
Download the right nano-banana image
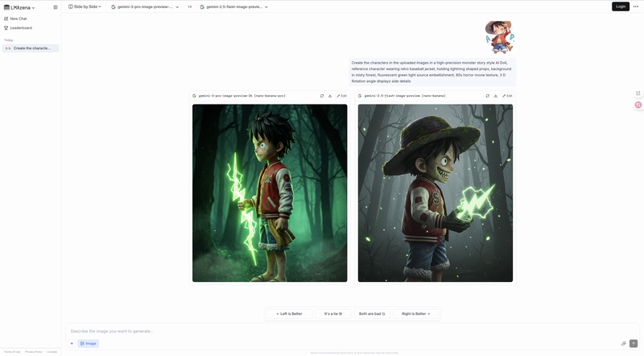495,96
